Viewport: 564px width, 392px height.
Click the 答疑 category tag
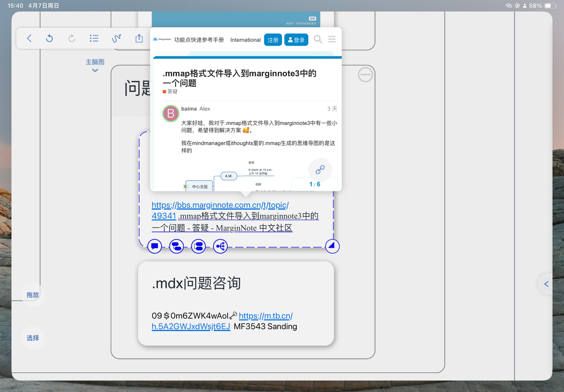click(x=170, y=92)
